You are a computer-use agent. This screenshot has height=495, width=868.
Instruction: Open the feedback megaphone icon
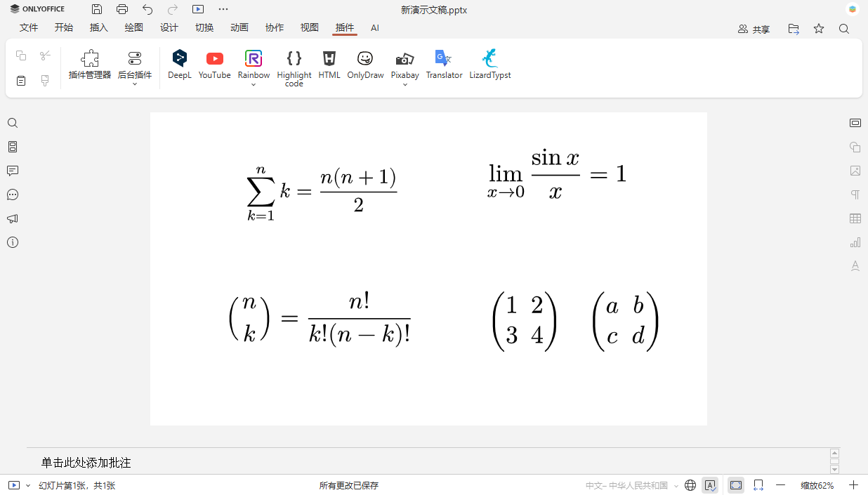pos(13,218)
